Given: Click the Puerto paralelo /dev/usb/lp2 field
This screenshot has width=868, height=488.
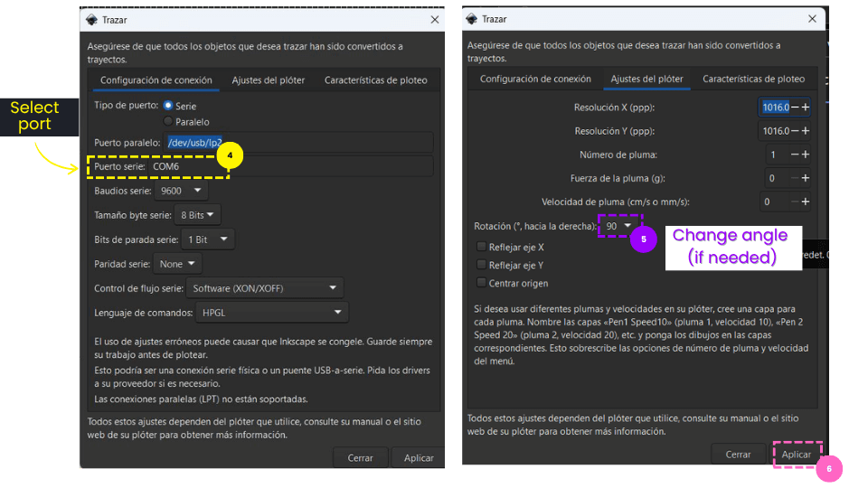Looking at the screenshot, I should point(298,143).
